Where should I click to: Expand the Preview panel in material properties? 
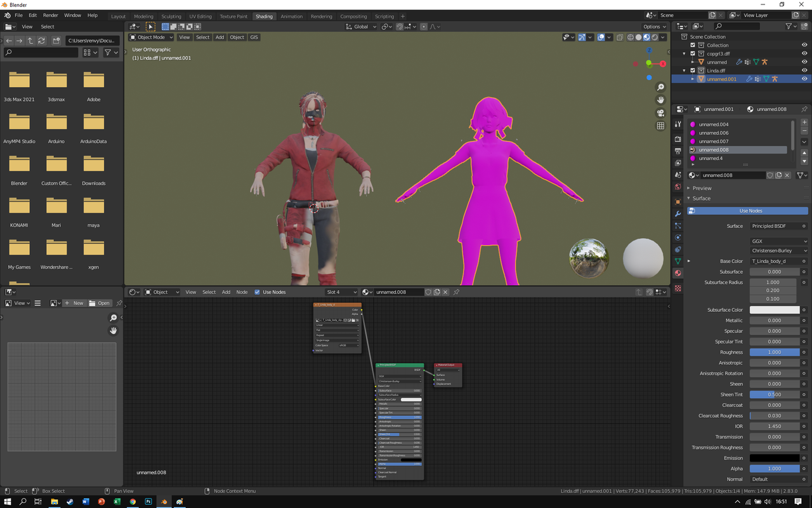point(702,188)
